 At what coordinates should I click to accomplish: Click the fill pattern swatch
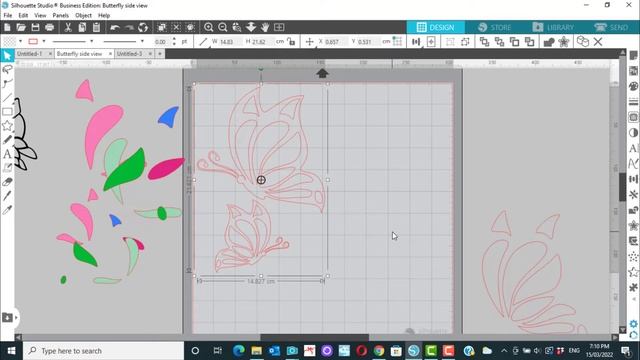coord(10,42)
